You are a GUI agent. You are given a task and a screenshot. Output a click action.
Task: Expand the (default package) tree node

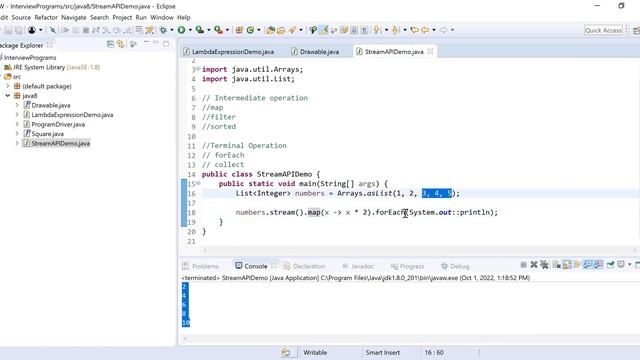(8, 86)
